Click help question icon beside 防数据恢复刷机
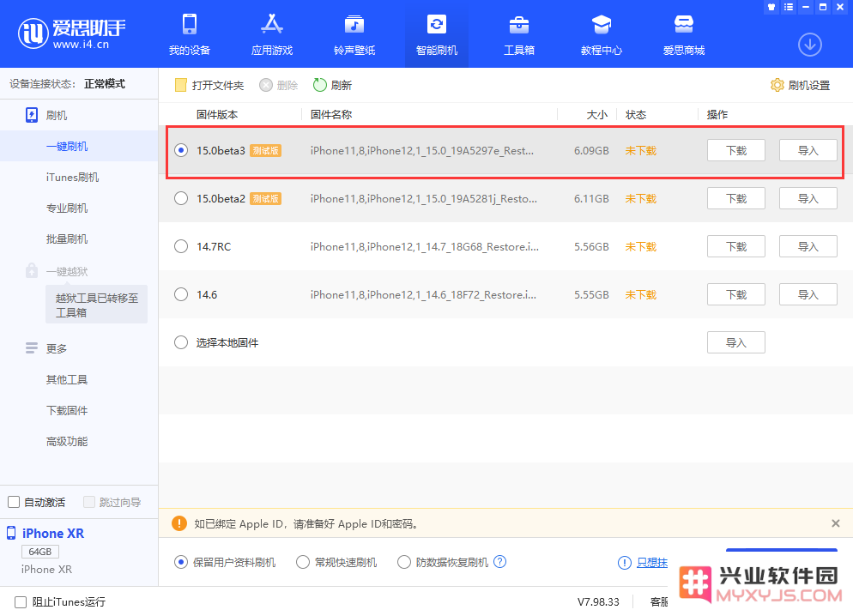Screen dimensions: 853x616 coord(500,562)
